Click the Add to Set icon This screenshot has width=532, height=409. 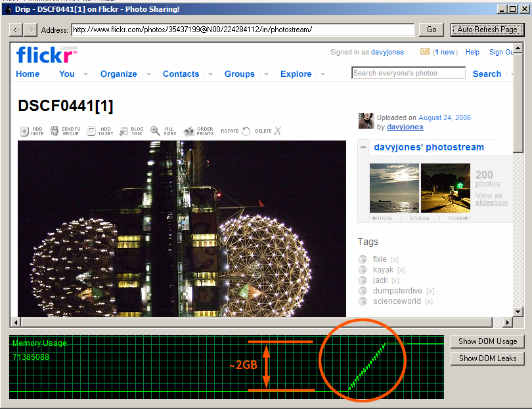tap(91, 131)
